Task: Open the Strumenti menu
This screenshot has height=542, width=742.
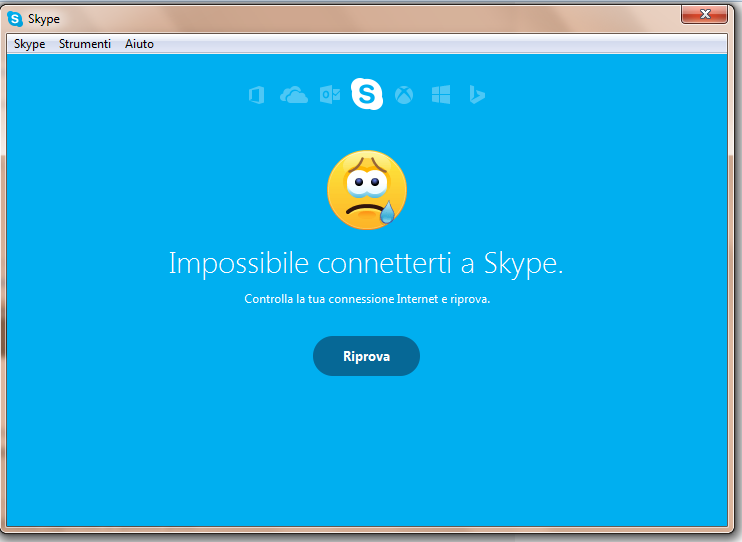Action: [x=85, y=44]
